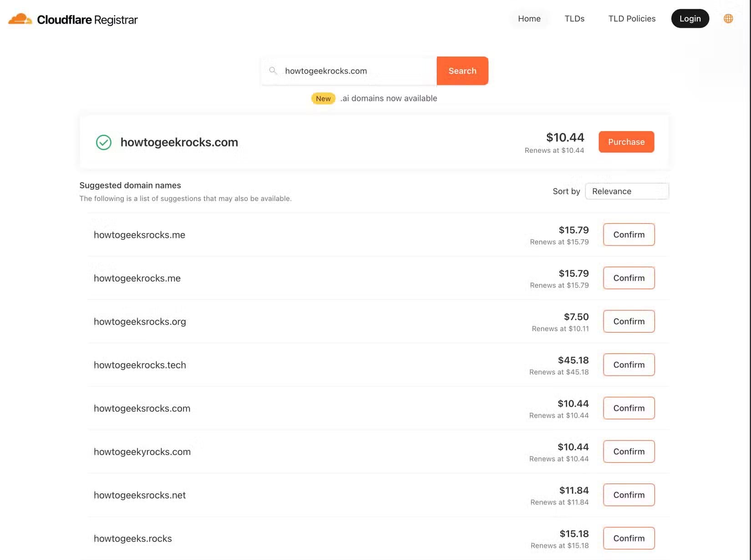This screenshot has width=751, height=560.
Task: Click the New badge for .ai domains
Action: coord(323,99)
